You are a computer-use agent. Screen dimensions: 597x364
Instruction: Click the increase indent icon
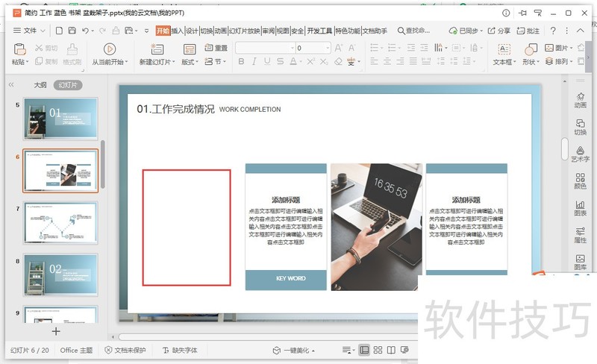[x=424, y=48]
